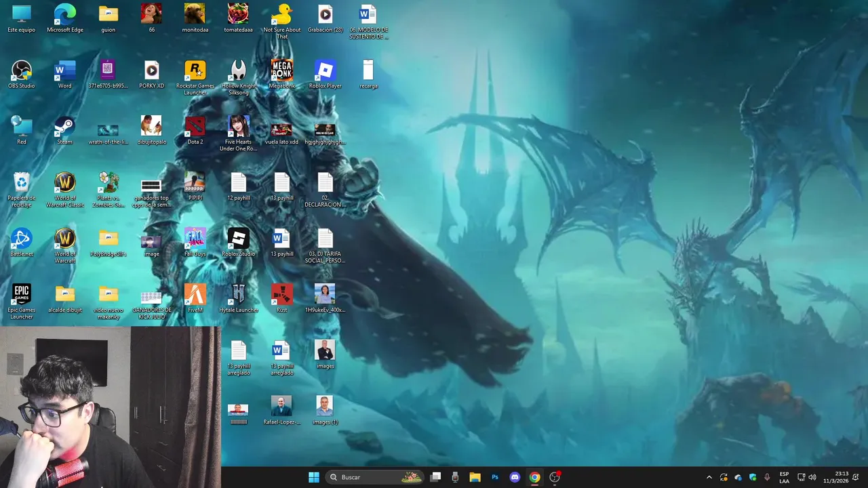Open the 13 payhill arreglado Word document
868x488 pixels.
click(282, 358)
